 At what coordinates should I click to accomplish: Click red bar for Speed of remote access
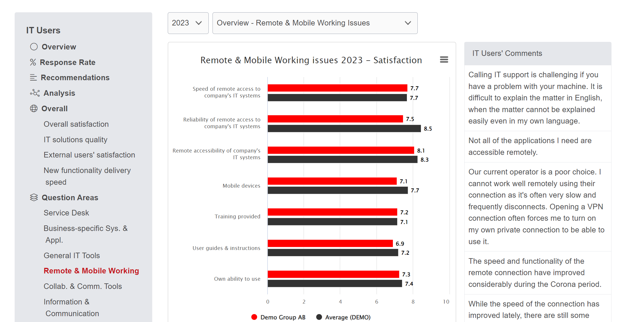coord(338,88)
